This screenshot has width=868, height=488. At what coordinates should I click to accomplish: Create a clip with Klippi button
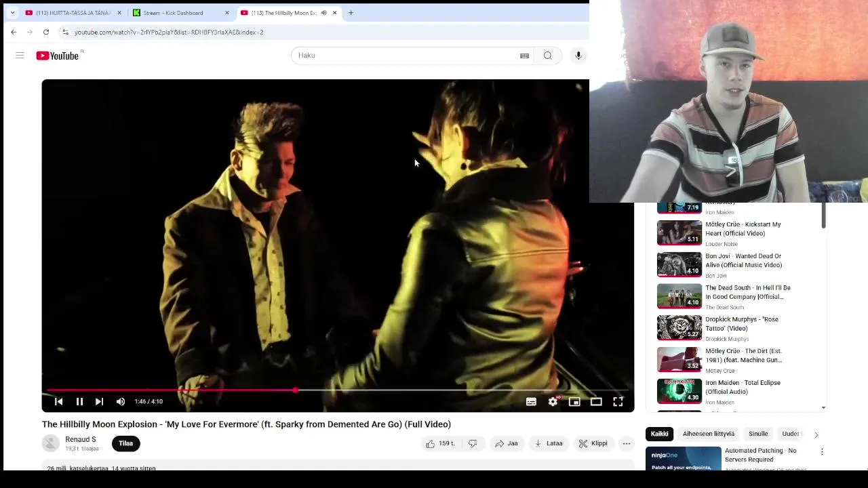pos(593,443)
